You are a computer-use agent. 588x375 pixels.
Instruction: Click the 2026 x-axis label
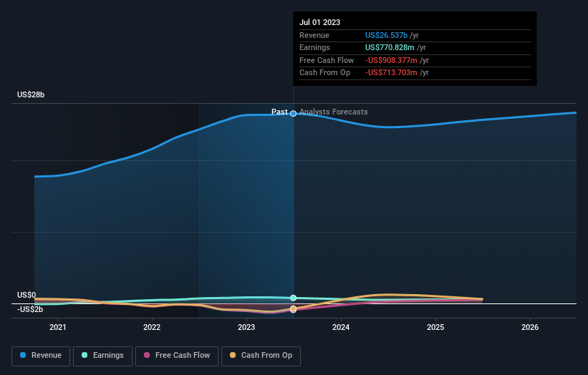point(530,328)
